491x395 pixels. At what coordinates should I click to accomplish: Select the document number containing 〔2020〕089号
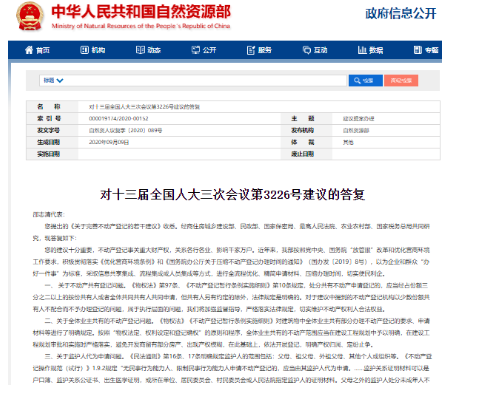pos(125,130)
